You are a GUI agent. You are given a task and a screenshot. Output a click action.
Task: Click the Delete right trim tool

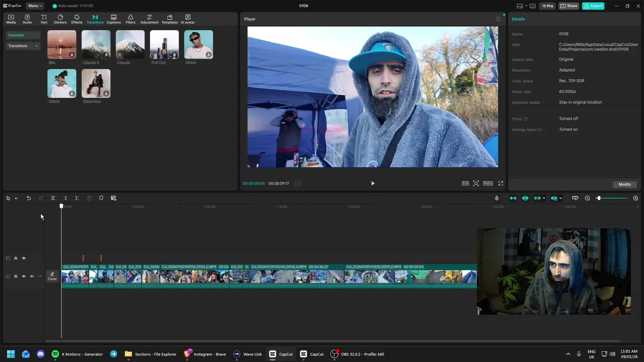[76, 198]
